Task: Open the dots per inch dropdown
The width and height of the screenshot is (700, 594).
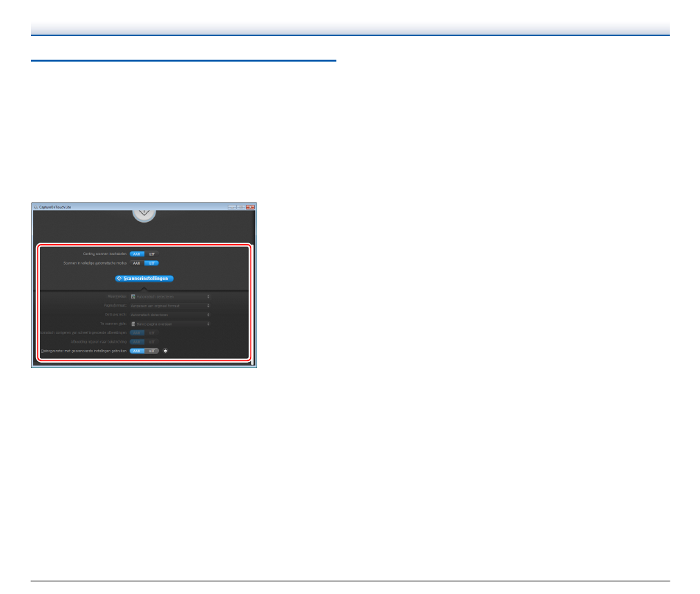Action: 169,315
